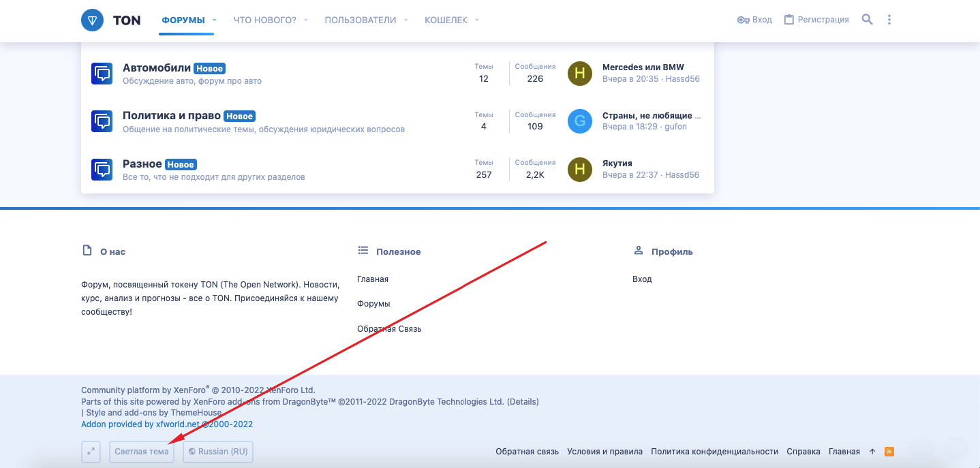This screenshot has width=980, height=468.
Task: Click the globe icon in Russian (RU)
Action: (192, 452)
